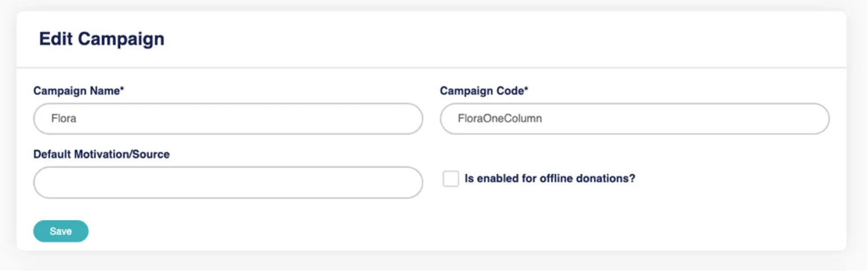Place cursor on the "Flora" text
Image resolution: width=868 pixels, height=272 pixels.
coord(63,119)
